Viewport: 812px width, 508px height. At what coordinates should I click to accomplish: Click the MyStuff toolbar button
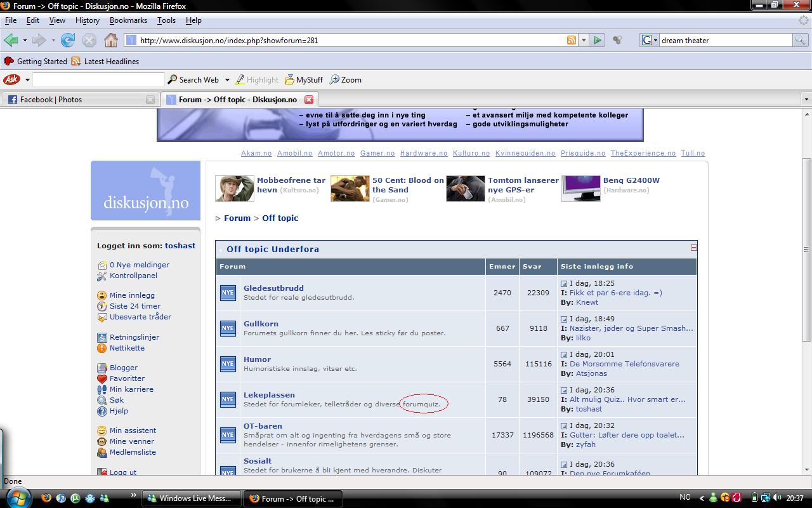pos(304,80)
